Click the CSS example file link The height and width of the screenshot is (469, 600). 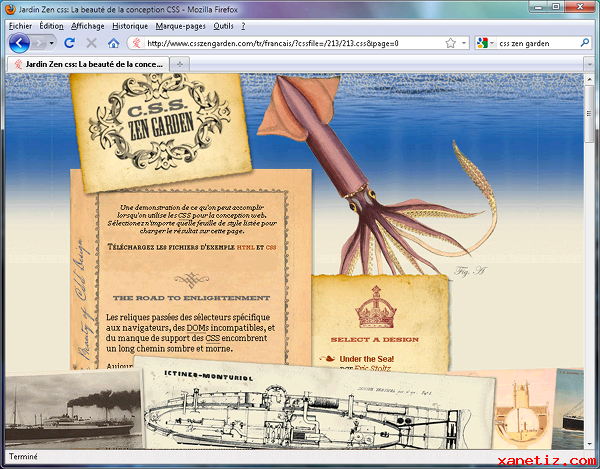[x=271, y=248]
